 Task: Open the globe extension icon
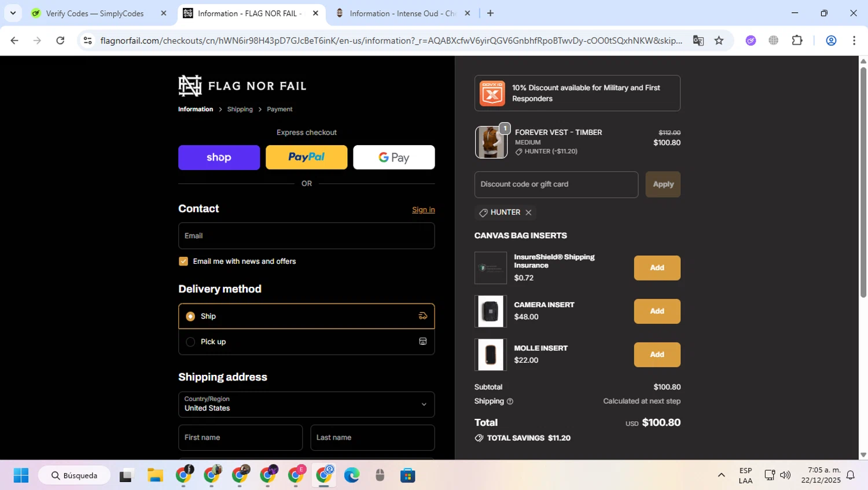774,40
